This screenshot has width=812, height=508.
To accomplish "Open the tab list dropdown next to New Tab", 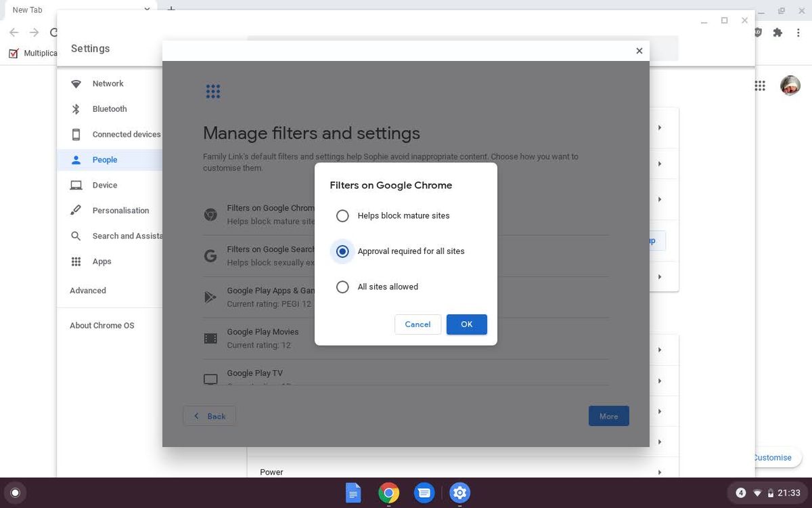I will [146, 9].
